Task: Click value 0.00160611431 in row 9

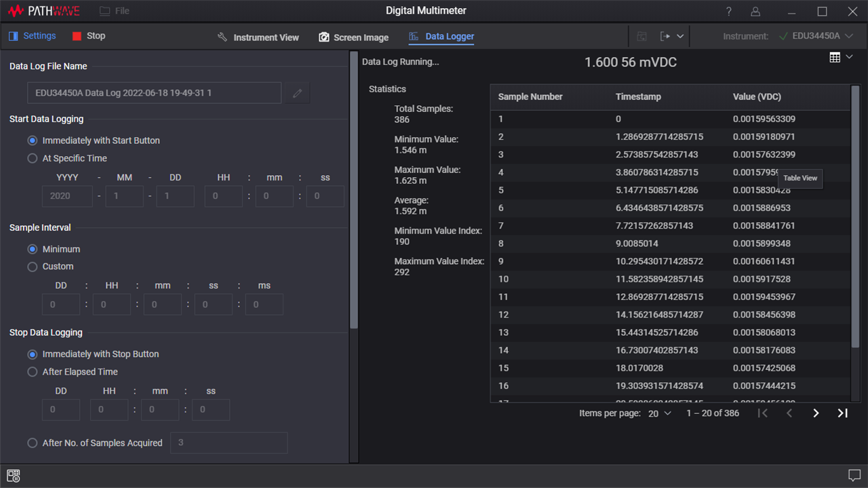Action: (764, 261)
